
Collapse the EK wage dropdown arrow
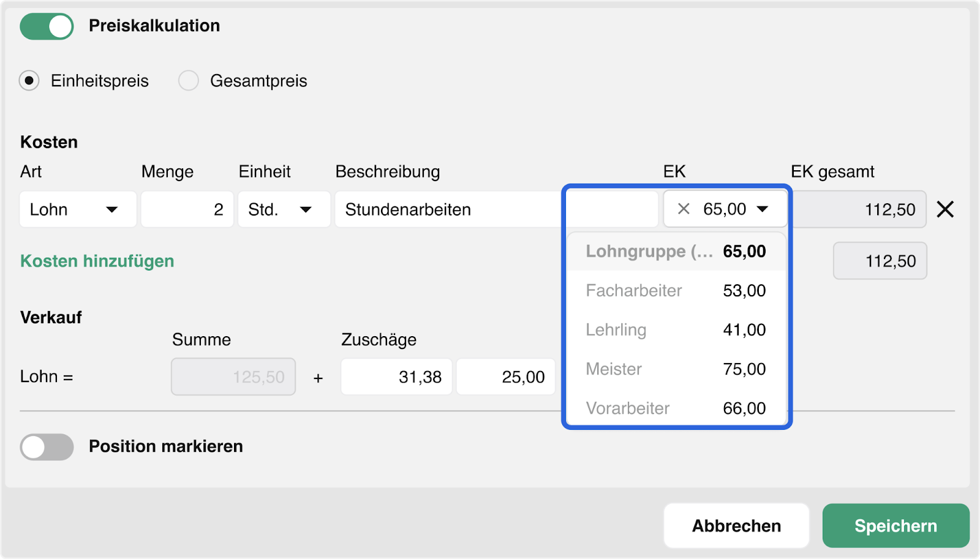tap(762, 209)
